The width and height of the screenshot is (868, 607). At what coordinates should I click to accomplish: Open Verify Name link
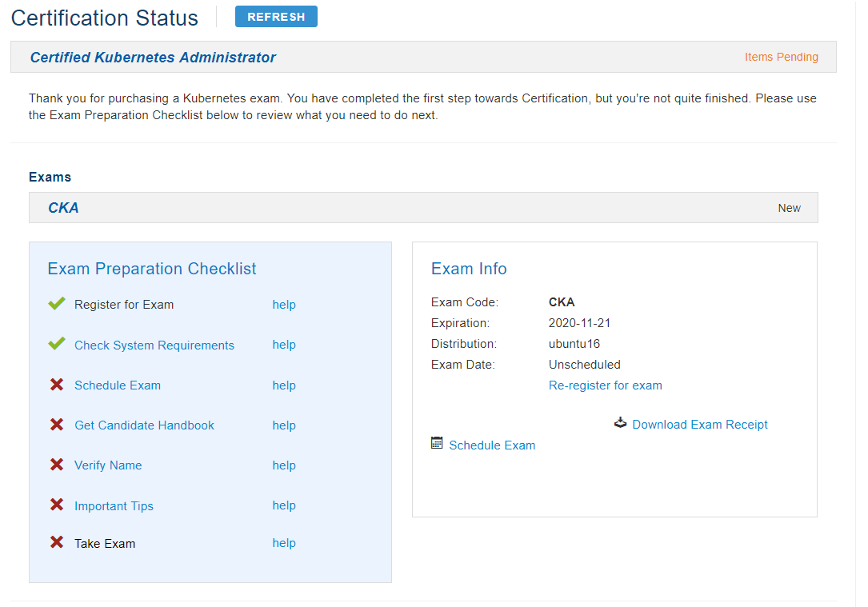pyautogui.click(x=108, y=465)
